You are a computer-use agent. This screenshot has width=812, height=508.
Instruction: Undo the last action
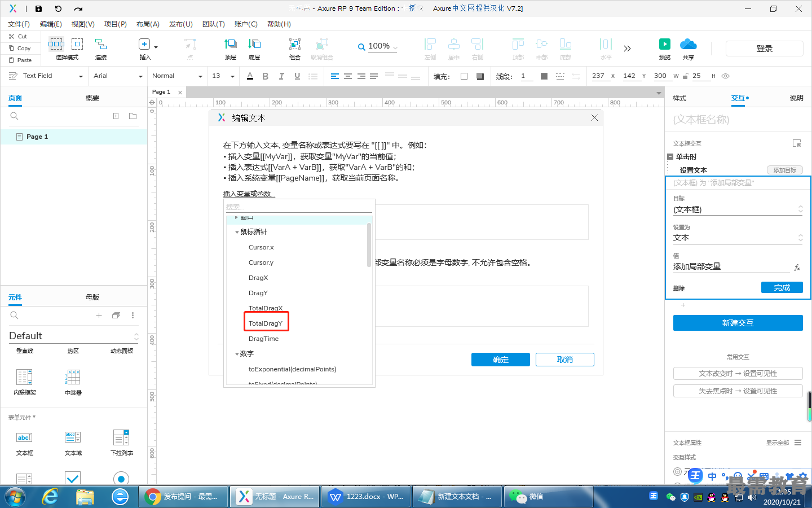(x=58, y=8)
